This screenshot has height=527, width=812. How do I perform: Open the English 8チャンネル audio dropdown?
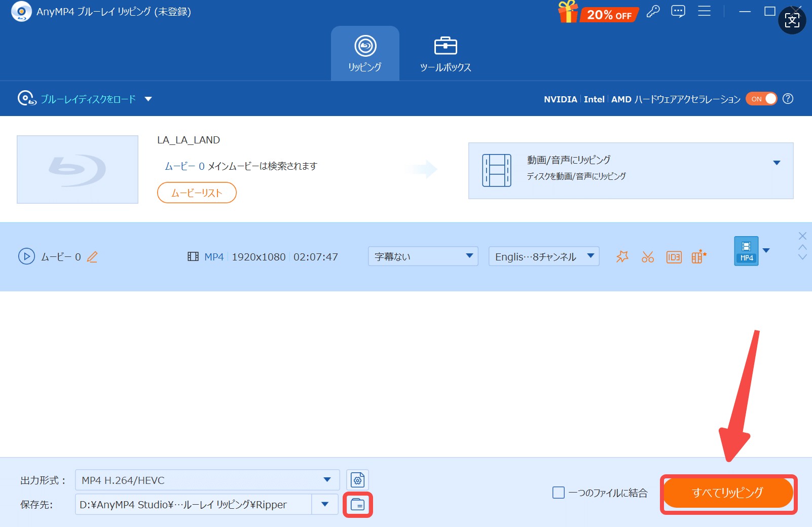pos(544,256)
